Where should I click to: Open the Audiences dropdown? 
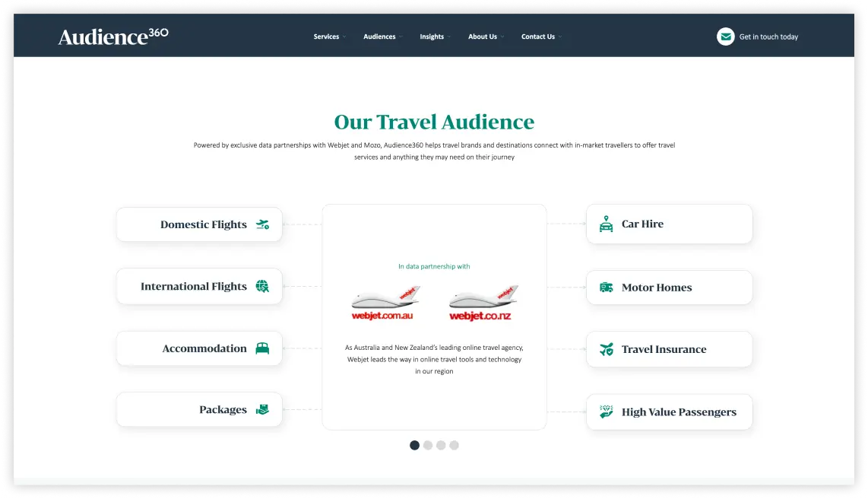pos(382,36)
